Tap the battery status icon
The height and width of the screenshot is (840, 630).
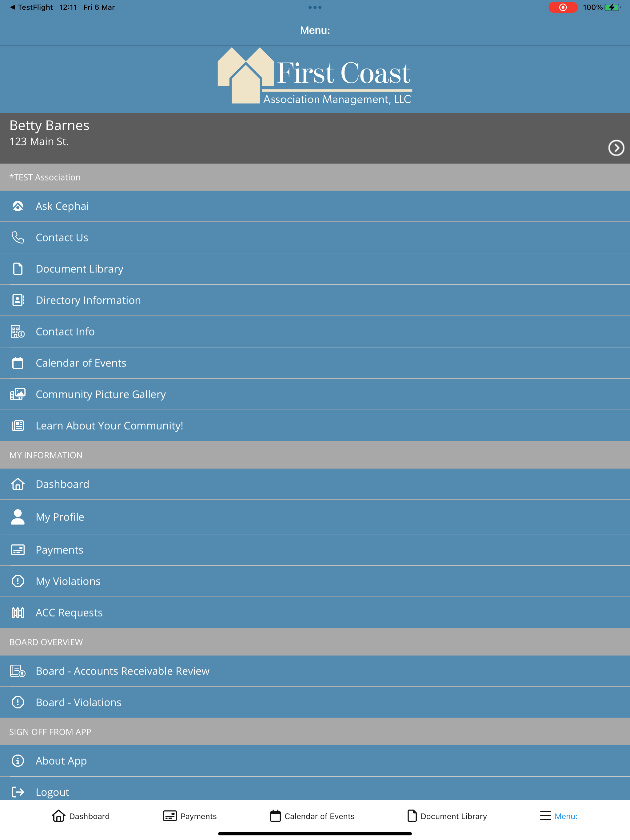(x=612, y=7)
